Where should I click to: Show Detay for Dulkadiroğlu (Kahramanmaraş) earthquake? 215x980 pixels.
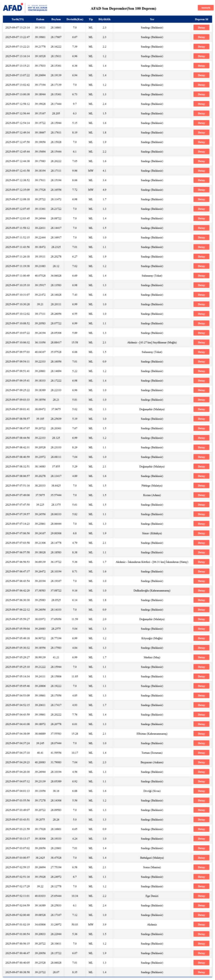tap(201, 591)
